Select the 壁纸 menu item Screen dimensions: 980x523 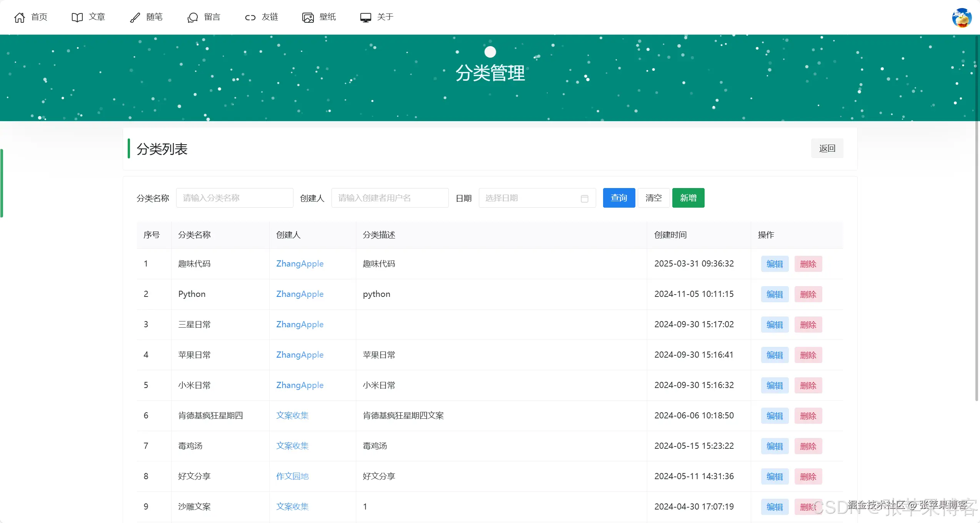coord(328,17)
